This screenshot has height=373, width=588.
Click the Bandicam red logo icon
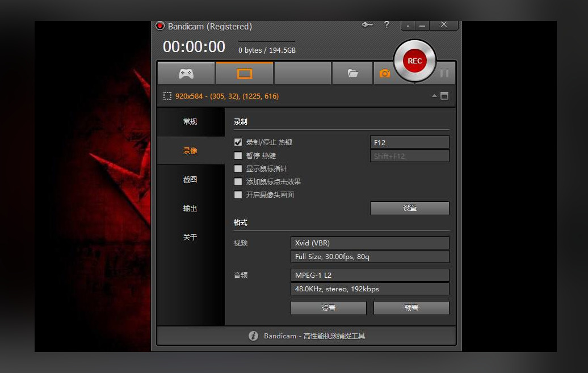click(160, 26)
